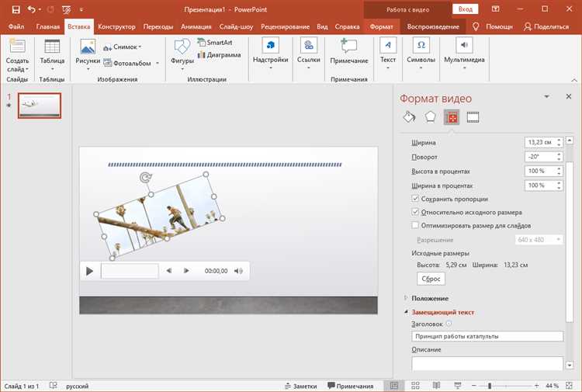Open the Анимация ribbon tab
This screenshot has height=392, width=582.
pyautogui.click(x=196, y=26)
